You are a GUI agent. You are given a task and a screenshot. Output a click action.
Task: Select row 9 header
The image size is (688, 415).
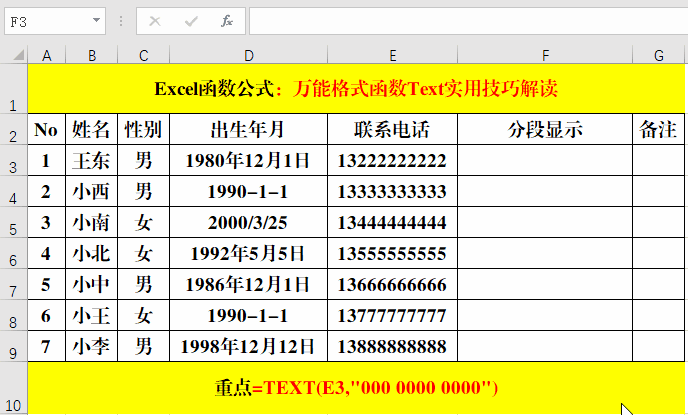14,346
